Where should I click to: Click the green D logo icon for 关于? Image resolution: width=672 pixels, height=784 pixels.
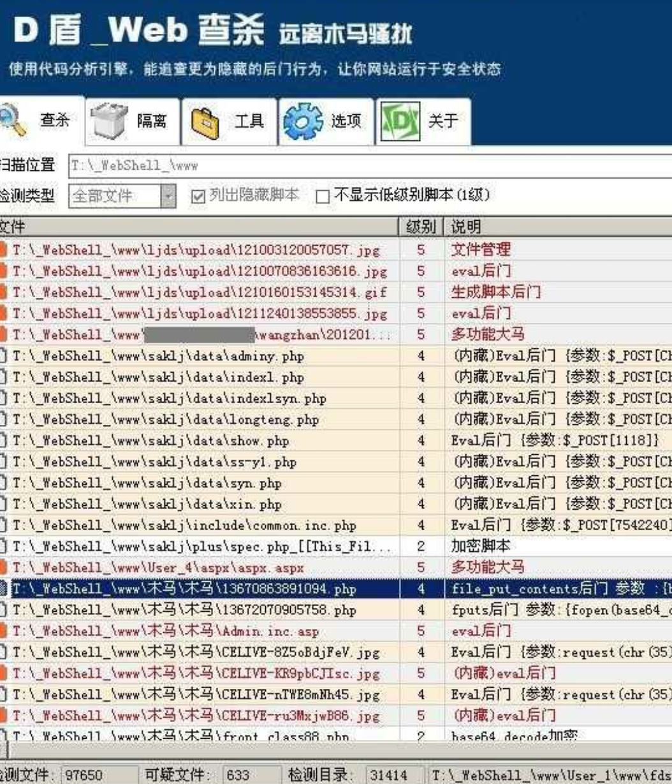click(x=400, y=121)
